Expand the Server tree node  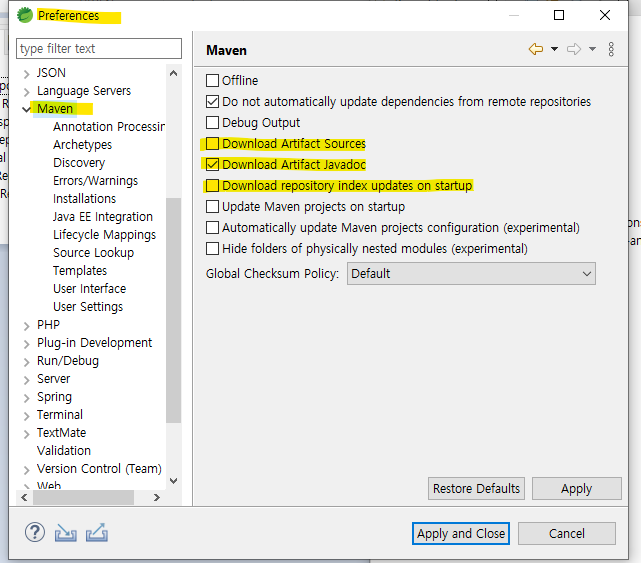(27, 380)
